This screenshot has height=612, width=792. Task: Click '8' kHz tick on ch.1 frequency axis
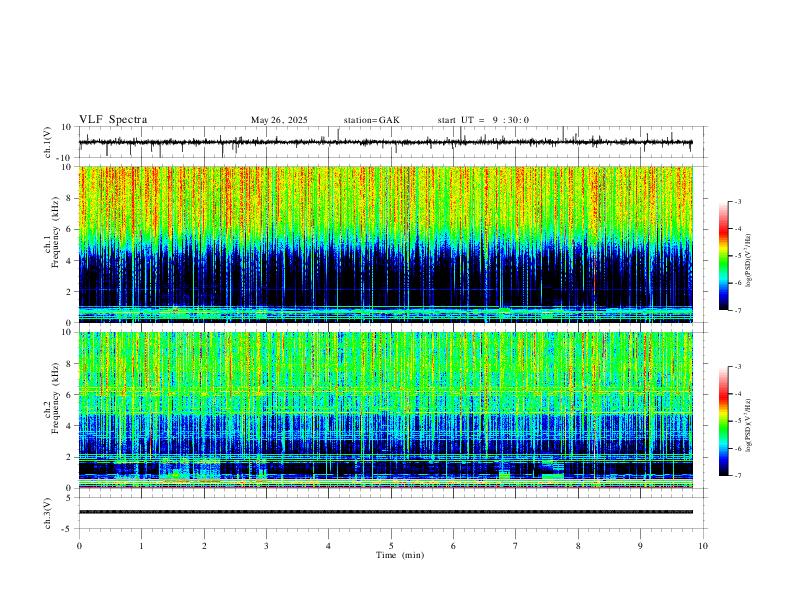pyautogui.click(x=70, y=198)
